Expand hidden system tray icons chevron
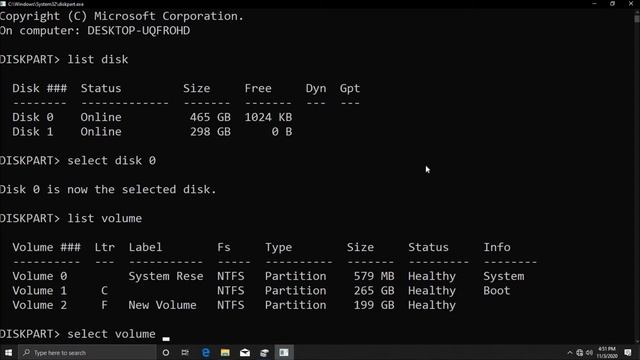Image resolution: width=640 pixels, height=360 pixels. tap(570, 352)
